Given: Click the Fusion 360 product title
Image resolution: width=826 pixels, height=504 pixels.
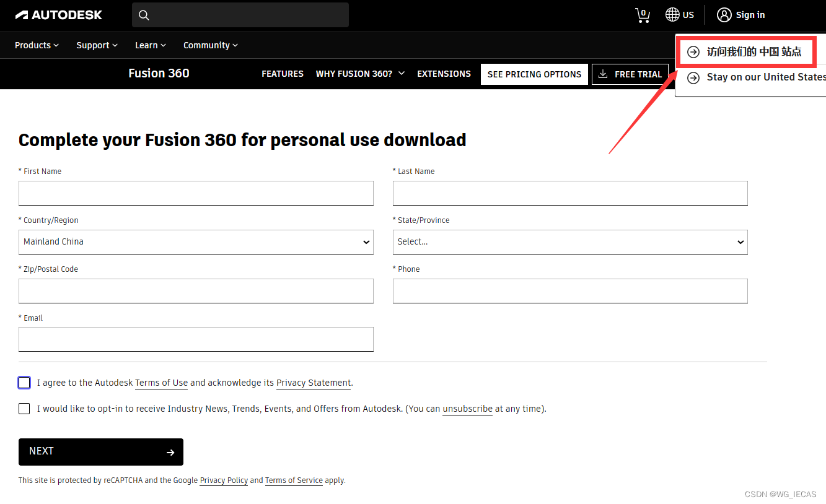Looking at the screenshot, I should (159, 73).
